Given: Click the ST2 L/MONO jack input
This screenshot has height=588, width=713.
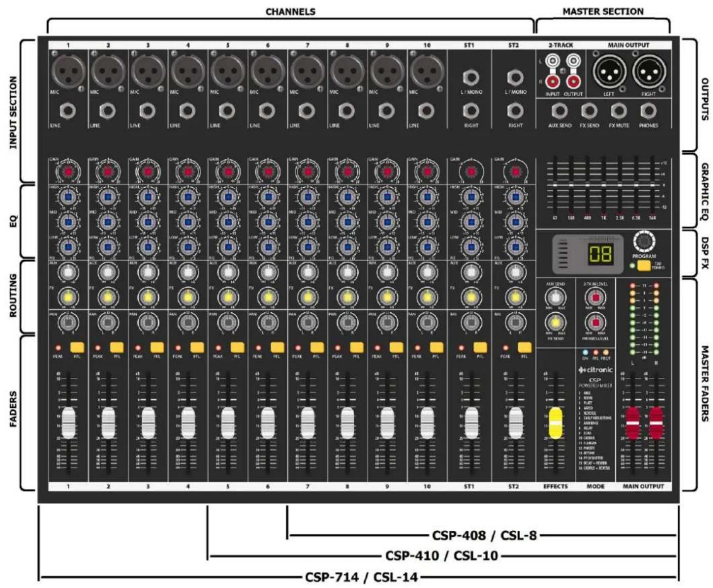Looking at the screenshot, I should pyautogui.click(x=515, y=77).
